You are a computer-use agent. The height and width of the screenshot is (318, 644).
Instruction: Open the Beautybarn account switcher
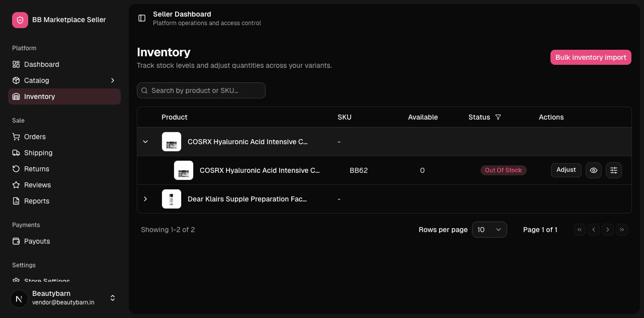tap(64, 298)
